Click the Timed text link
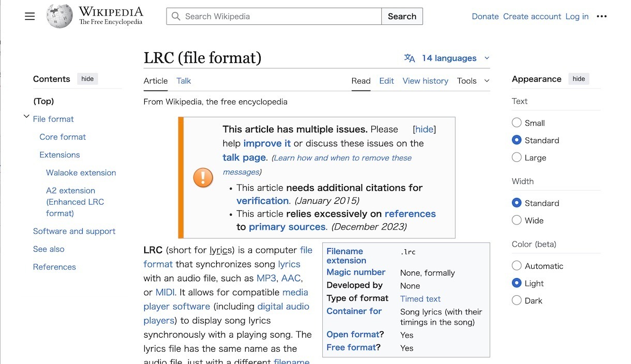Viewport: 631px width, 364px height. [x=420, y=299]
